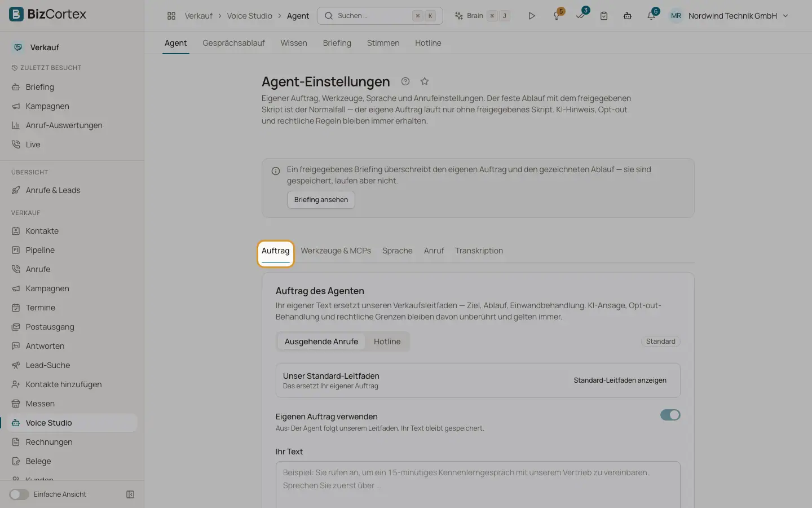This screenshot has width=812, height=508.
Task: Switch to the Sprache settings tab
Action: tap(398, 251)
